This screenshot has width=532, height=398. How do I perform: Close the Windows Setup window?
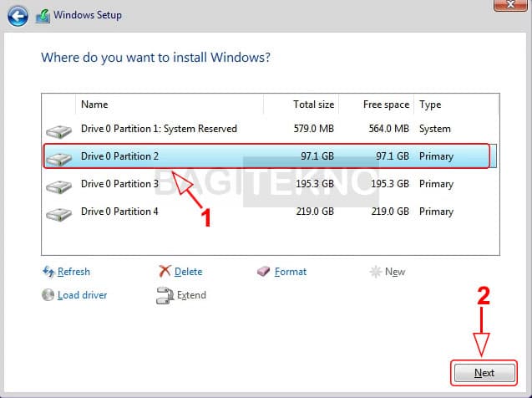(510, 5)
